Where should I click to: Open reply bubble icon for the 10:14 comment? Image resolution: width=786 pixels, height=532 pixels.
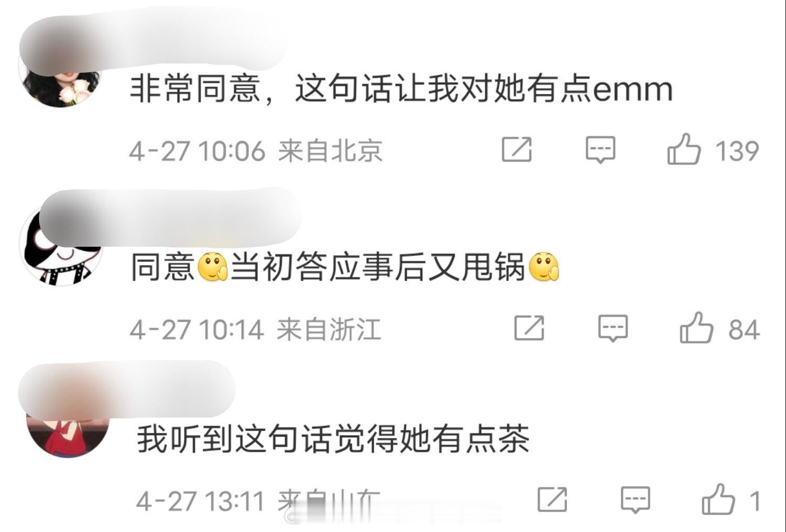(x=613, y=328)
